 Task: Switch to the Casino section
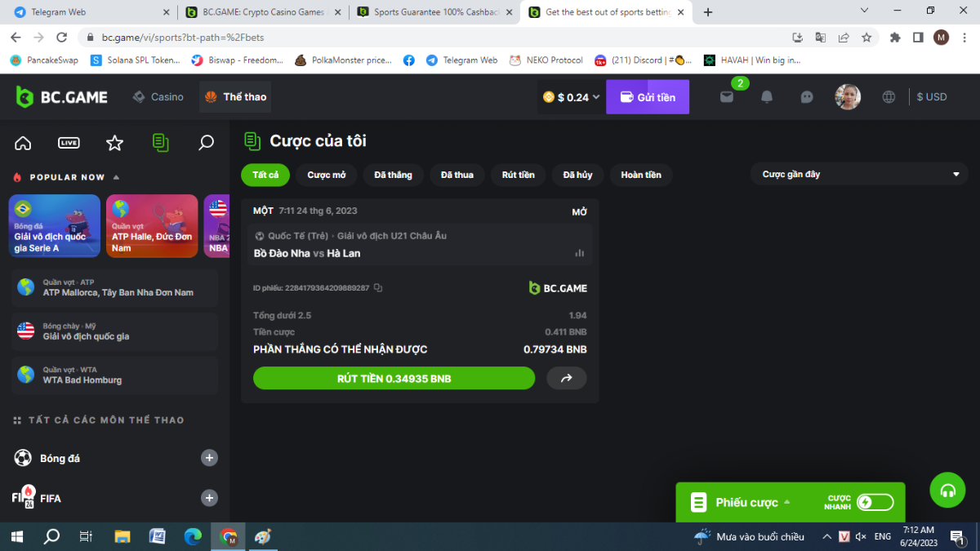coord(158,97)
